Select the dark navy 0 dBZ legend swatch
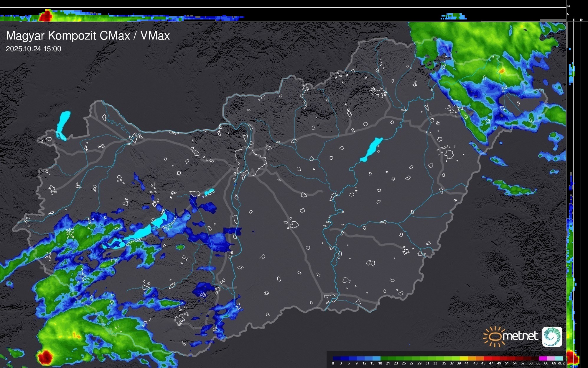 (x=337, y=358)
